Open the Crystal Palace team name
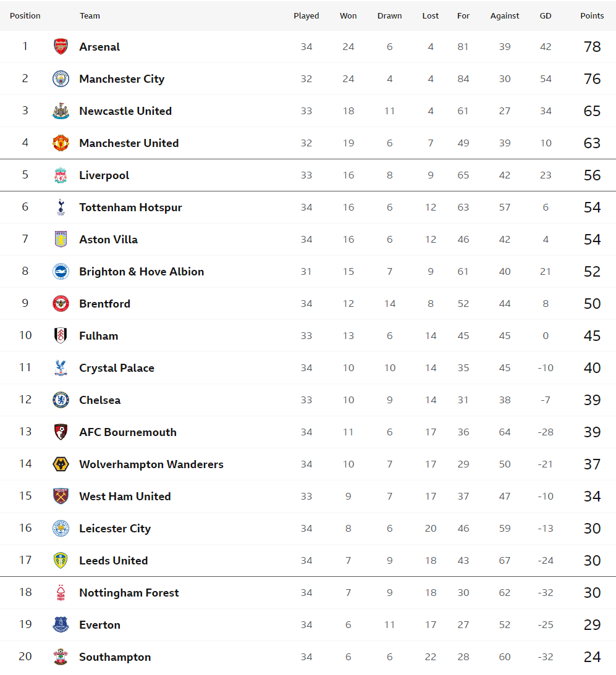The width and height of the screenshot is (616, 675). pyautogui.click(x=117, y=368)
